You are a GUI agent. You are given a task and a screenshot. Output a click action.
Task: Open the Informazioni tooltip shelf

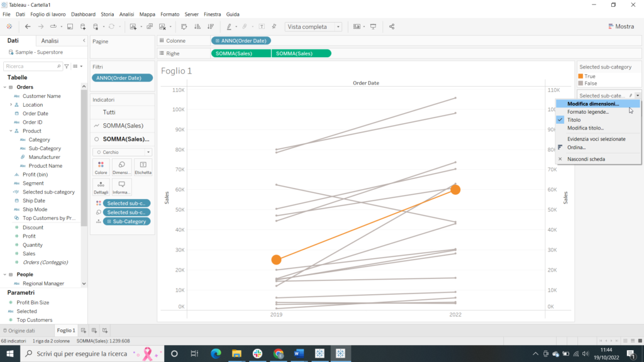121,185
